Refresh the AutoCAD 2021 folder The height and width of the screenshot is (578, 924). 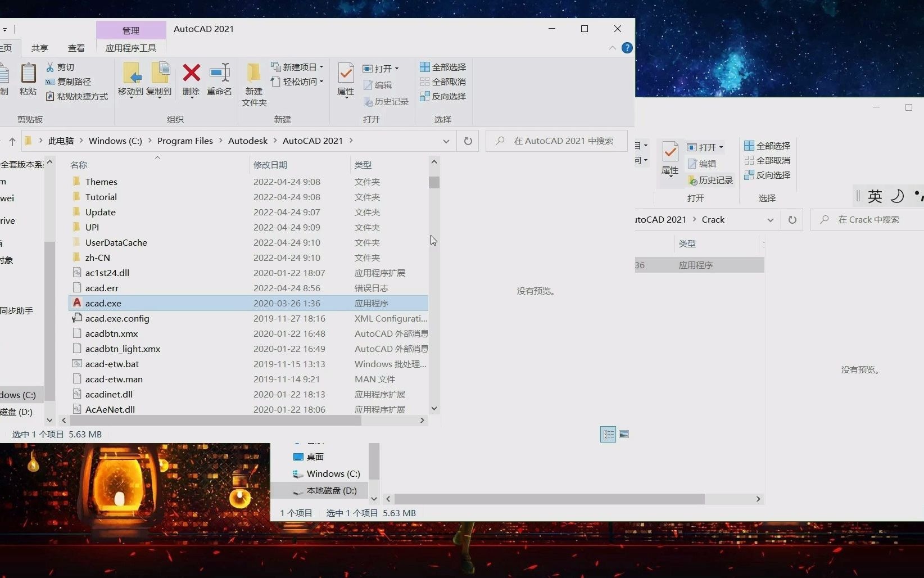(x=468, y=141)
